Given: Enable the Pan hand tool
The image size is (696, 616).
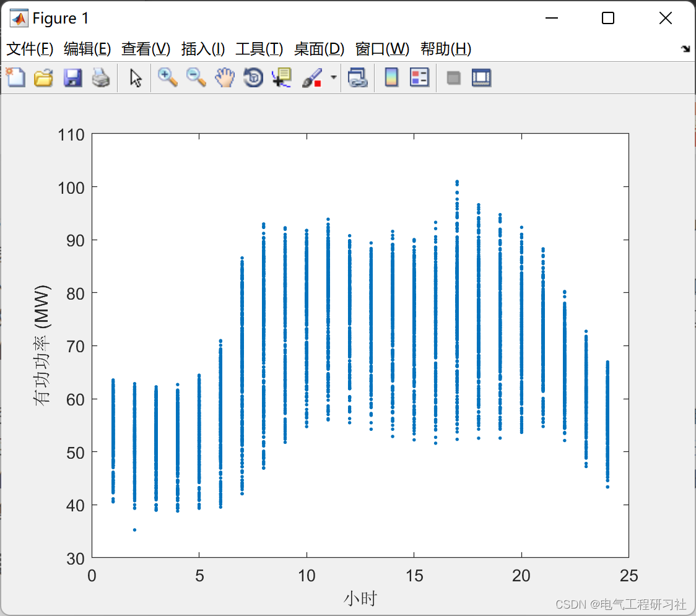Looking at the screenshot, I should tap(225, 77).
